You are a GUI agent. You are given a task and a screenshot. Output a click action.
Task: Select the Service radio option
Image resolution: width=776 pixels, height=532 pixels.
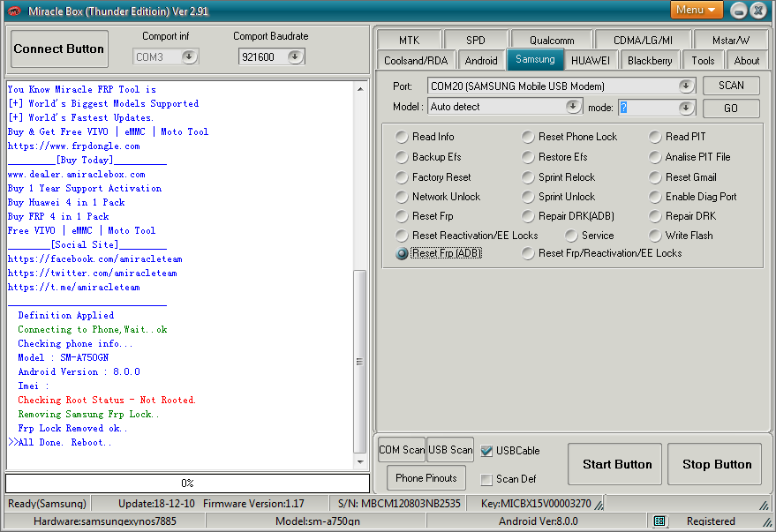tap(571, 236)
